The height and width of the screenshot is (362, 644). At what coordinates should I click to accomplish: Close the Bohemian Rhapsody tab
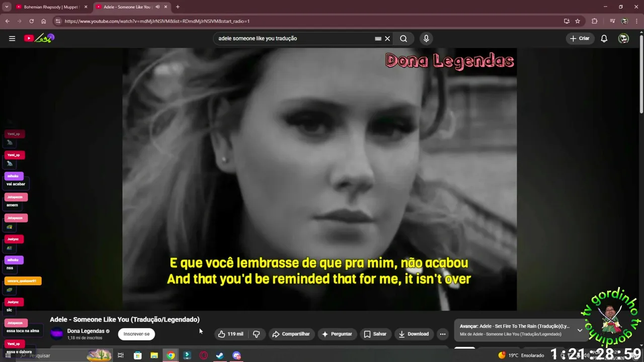(86, 7)
